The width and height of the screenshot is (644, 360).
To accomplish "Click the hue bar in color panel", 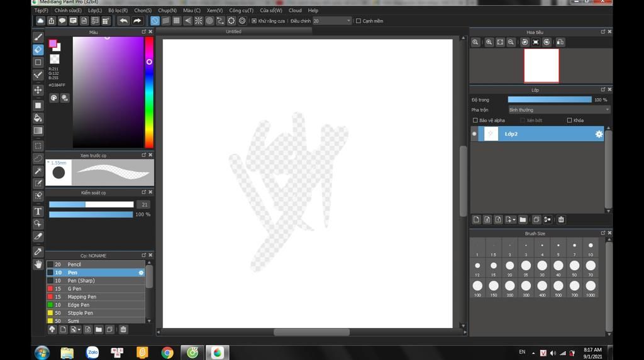I will click(149, 92).
